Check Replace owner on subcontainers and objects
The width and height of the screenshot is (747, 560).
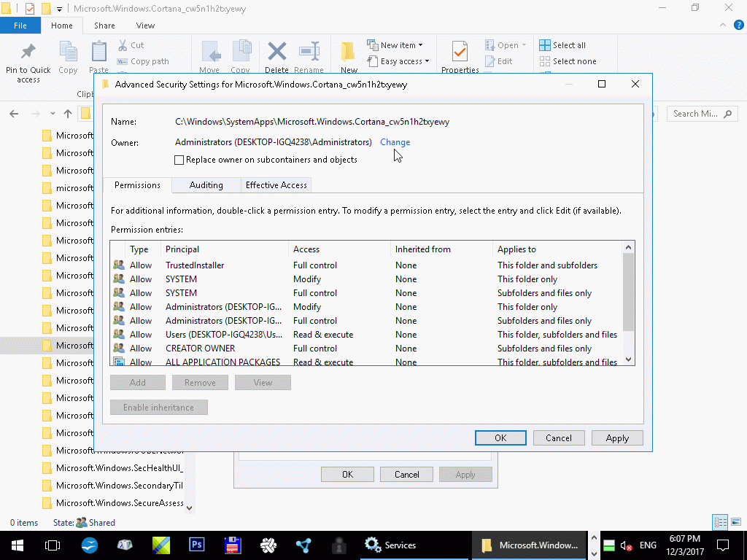179,160
